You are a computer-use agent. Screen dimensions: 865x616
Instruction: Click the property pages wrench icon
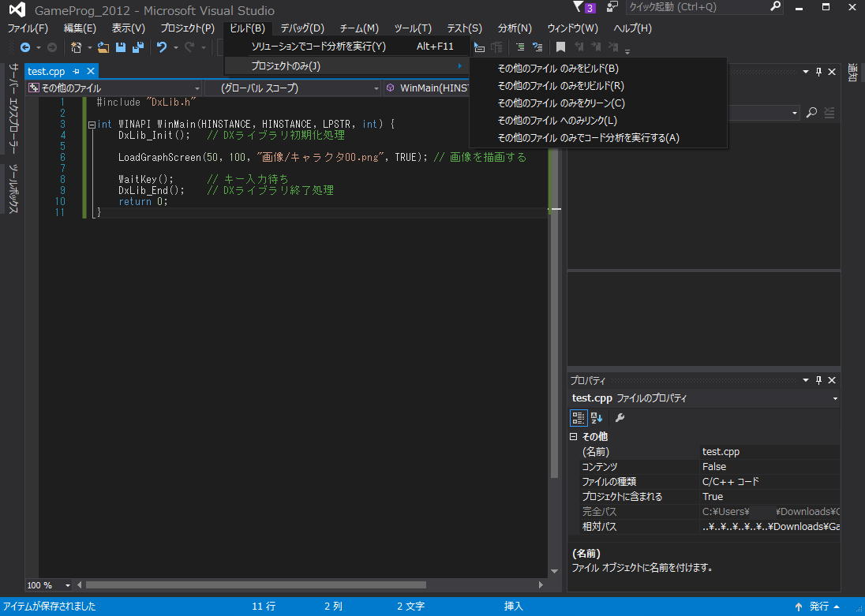(x=620, y=417)
